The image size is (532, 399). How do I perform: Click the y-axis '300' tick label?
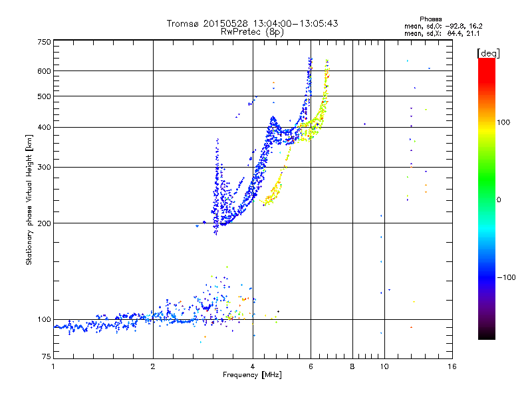[44, 168]
